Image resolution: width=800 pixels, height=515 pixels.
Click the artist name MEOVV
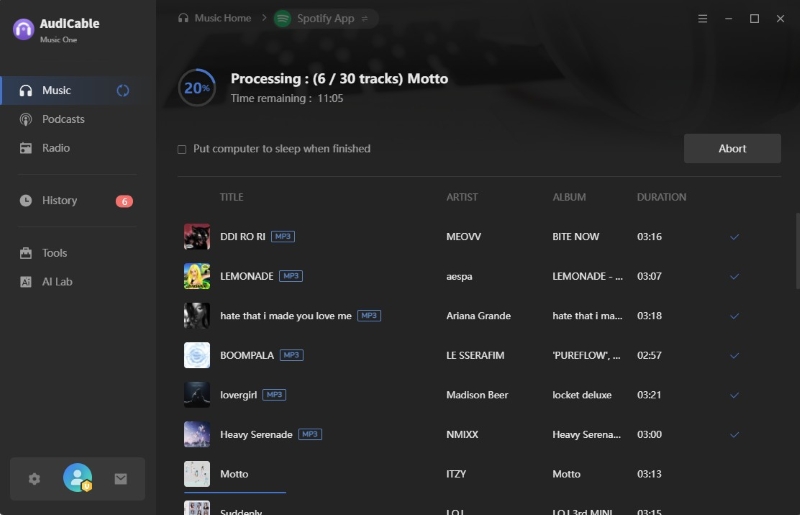(463, 236)
